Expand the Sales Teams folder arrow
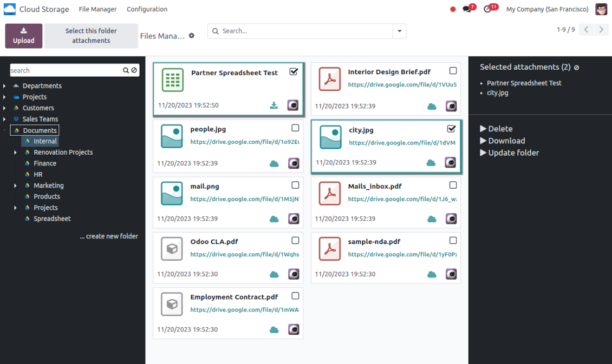The width and height of the screenshot is (612, 364). click(4, 119)
